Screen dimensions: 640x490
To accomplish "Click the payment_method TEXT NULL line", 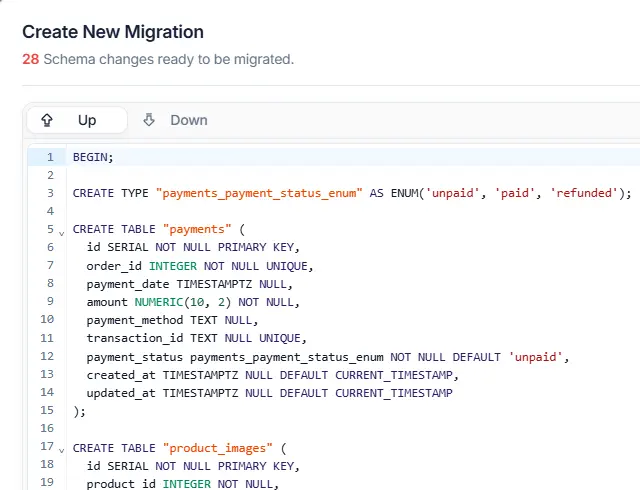I will [x=172, y=320].
